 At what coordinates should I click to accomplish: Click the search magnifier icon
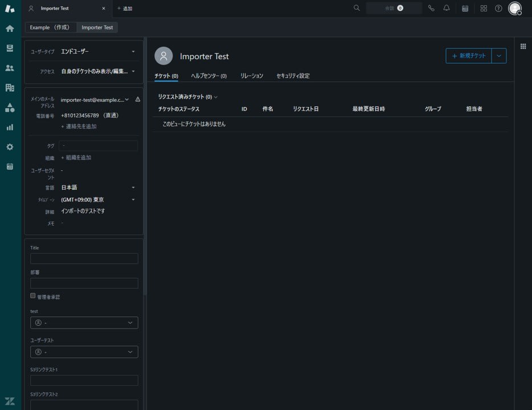pyautogui.click(x=357, y=8)
